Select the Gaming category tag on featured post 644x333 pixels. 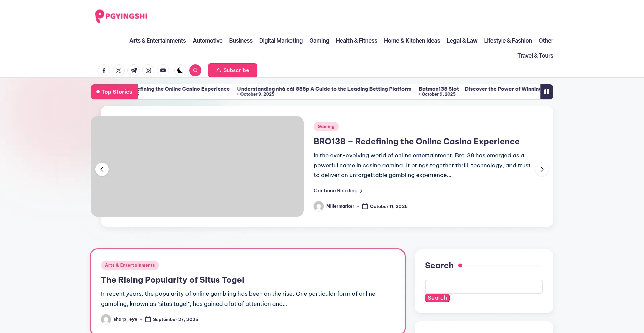[x=326, y=127]
